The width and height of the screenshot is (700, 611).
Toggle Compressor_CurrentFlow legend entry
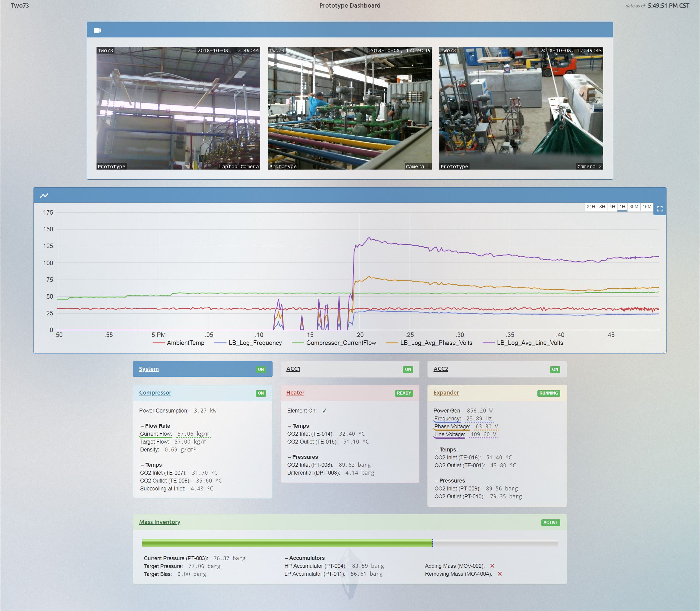341,343
